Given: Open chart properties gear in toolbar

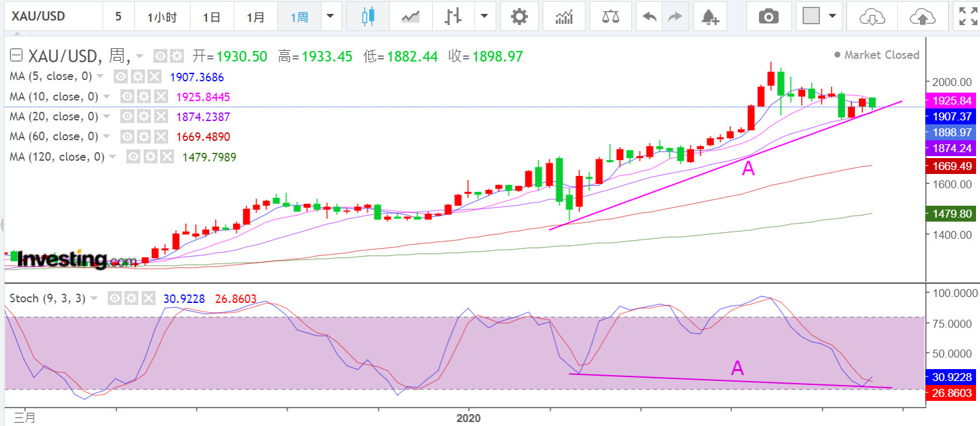Looking at the screenshot, I should [520, 17].
